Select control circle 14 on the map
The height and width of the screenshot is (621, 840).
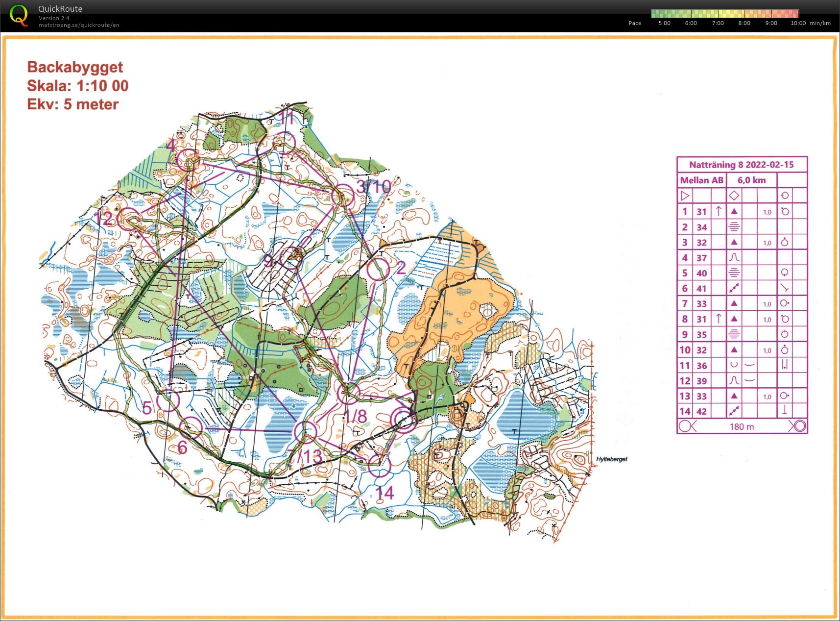coord(379,465)
